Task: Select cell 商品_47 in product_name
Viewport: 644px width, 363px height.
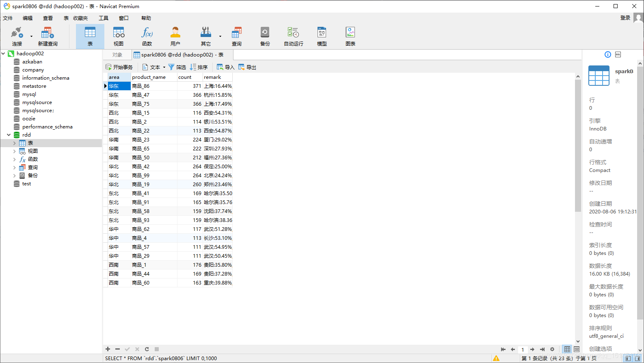Action: (154, 95)
